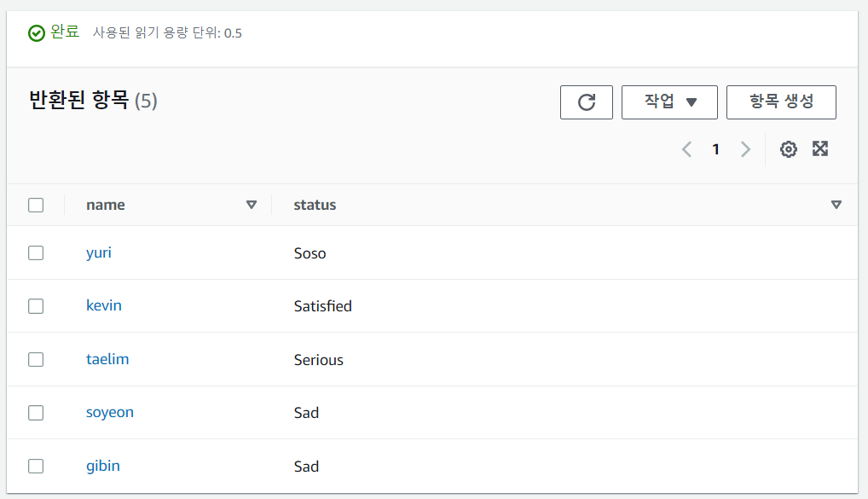Go to previous page arrow
The height and width of the screenshot is (499, 868).
[x=686, y=149]
